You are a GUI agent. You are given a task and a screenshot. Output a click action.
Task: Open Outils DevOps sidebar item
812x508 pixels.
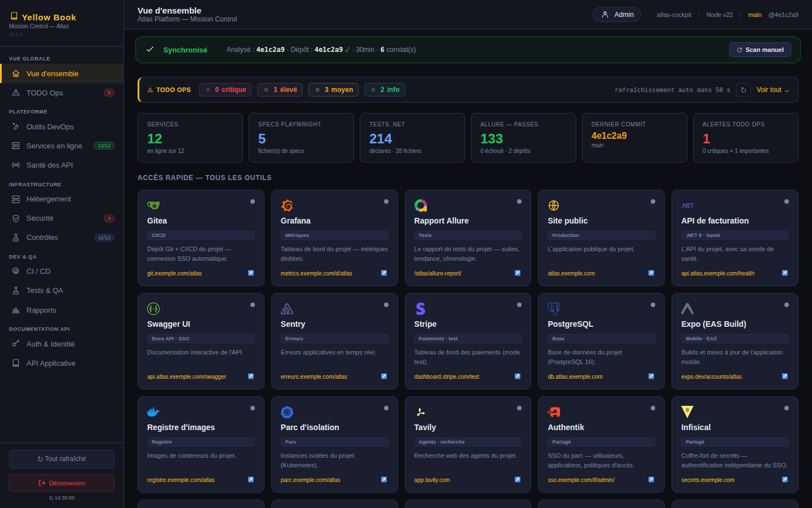pos(62,126)
